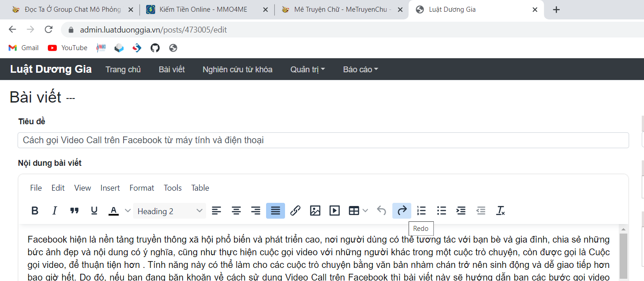Click the editor vertical scrollbar thumb
This screenshot has height=281, width=644.
(x=623, y=256)
